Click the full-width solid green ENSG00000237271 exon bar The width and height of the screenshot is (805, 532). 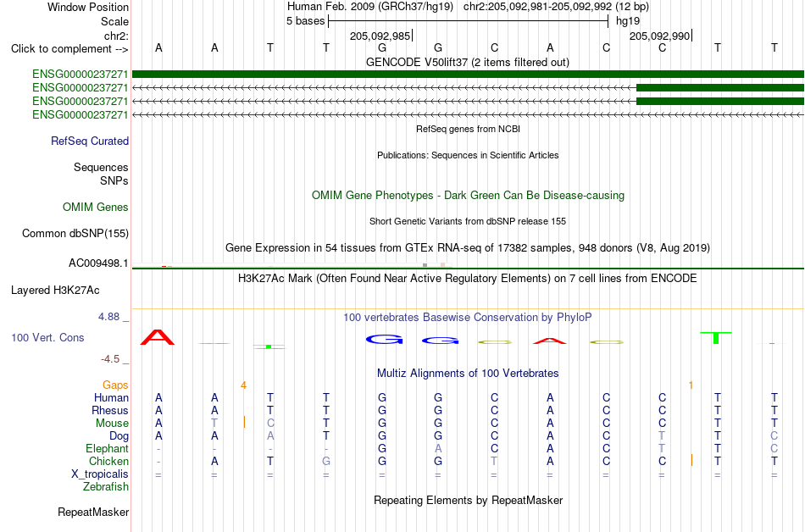[468, 74]
